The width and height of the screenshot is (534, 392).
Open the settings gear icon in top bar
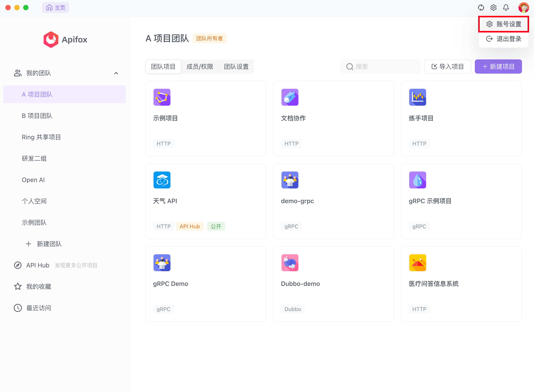[494, 8]
